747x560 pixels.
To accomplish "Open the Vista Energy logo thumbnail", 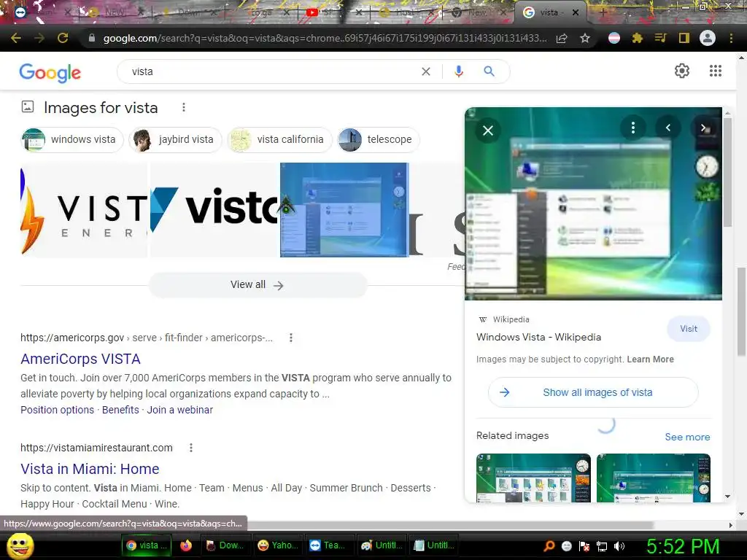I will [x=84, y=210].
